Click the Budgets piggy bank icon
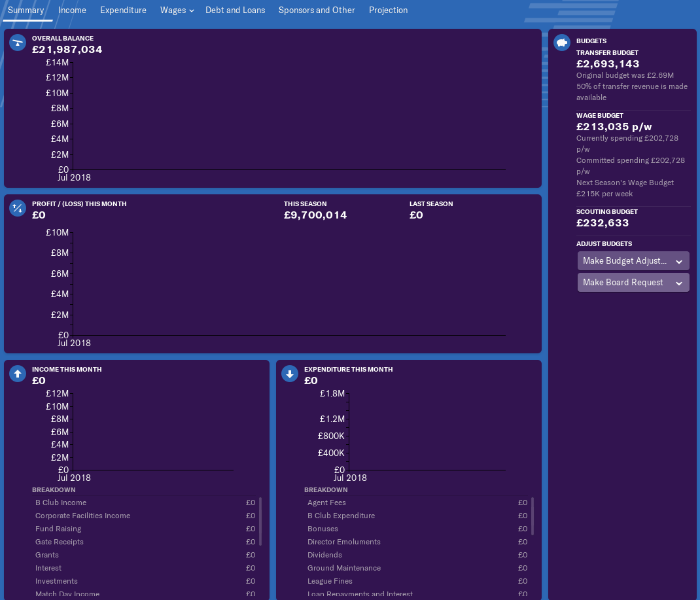Image resolution: width=700 pixels, height=600 pixels. point(562,43)
